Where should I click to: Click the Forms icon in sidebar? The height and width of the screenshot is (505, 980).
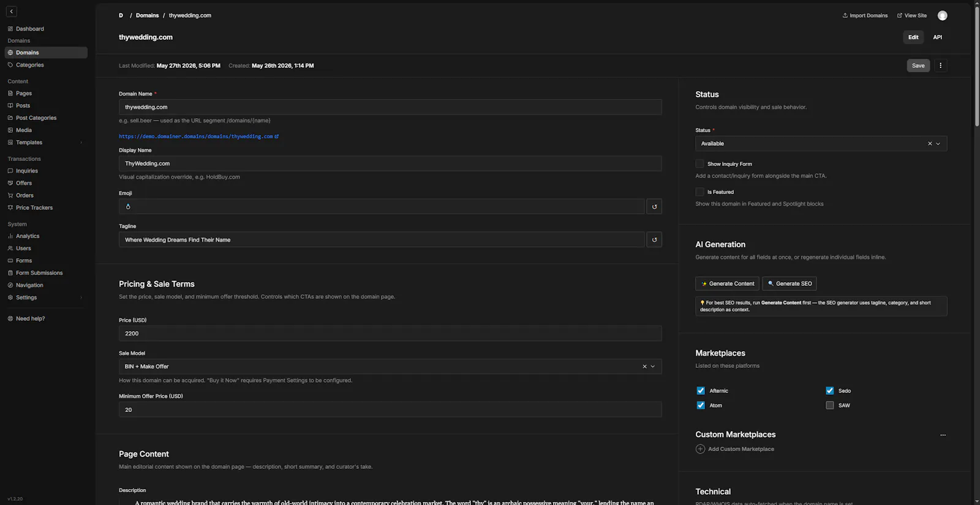point(10,261)
